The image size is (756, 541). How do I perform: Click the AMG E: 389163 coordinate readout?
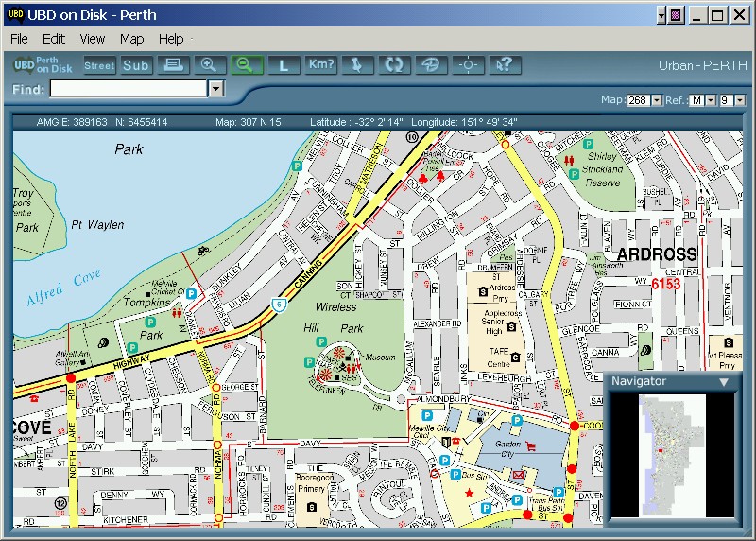tap(72, 122)
